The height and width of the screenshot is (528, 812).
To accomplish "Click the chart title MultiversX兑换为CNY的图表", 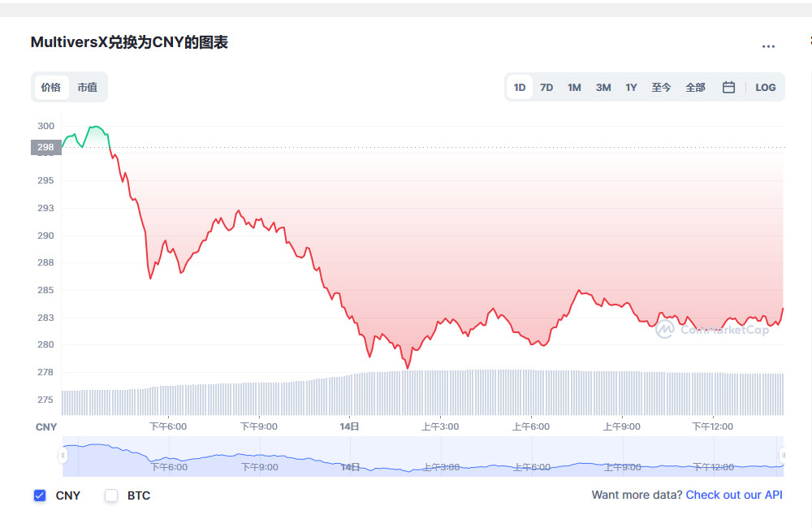I will (x=129, y=42).
